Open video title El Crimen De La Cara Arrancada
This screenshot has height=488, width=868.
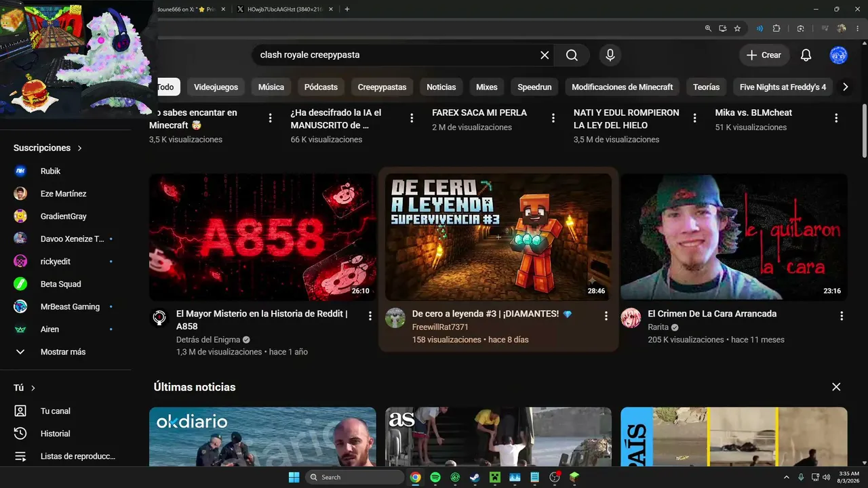coord(712,314)
